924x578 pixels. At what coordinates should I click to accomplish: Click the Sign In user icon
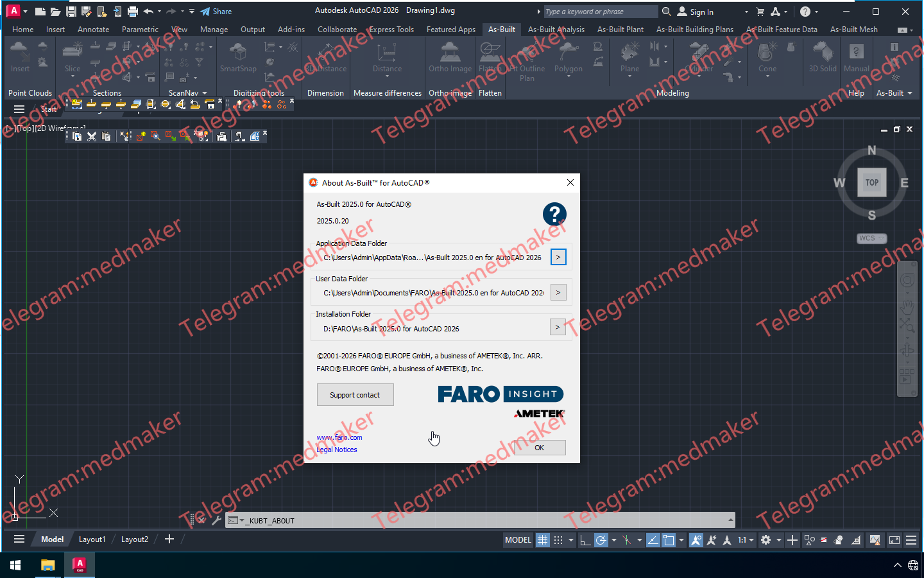point(682,12)
